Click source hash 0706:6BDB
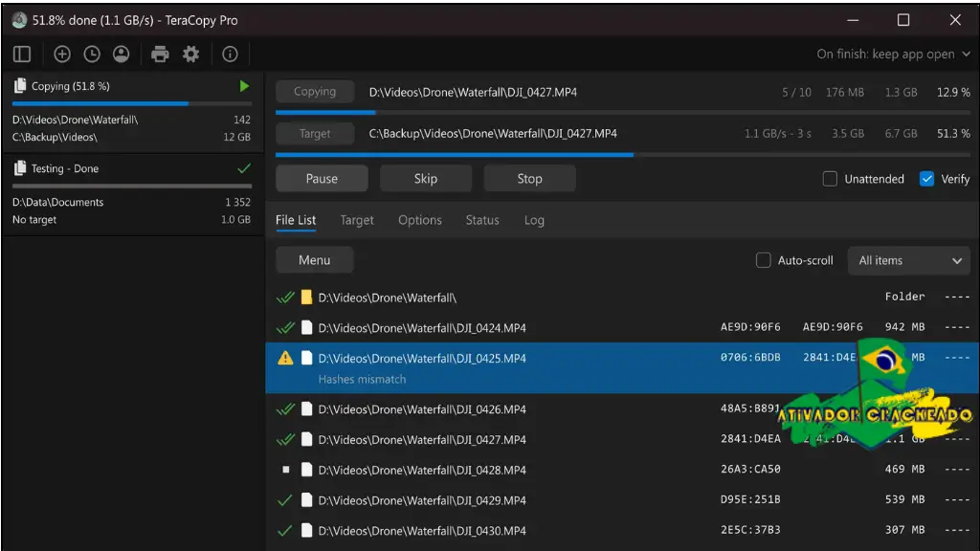 click(x=750, y=358)
